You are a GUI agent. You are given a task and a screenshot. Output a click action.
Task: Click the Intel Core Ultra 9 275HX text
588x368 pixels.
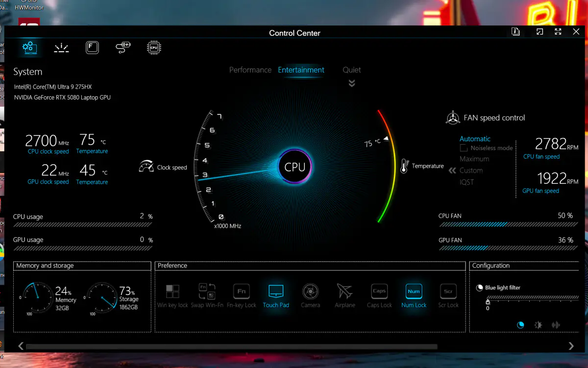pos(53,87)
